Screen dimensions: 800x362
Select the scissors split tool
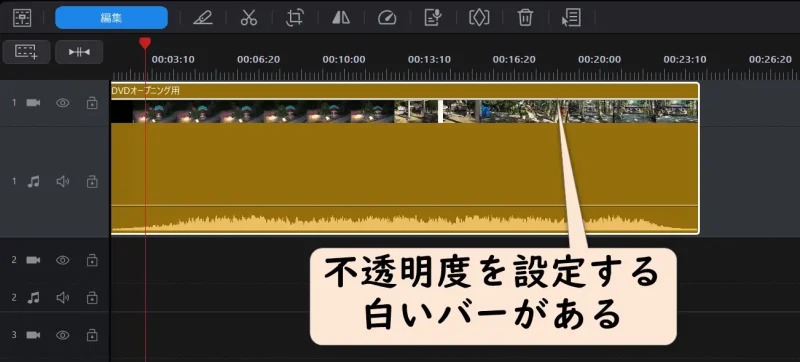(x=248, y=18)
